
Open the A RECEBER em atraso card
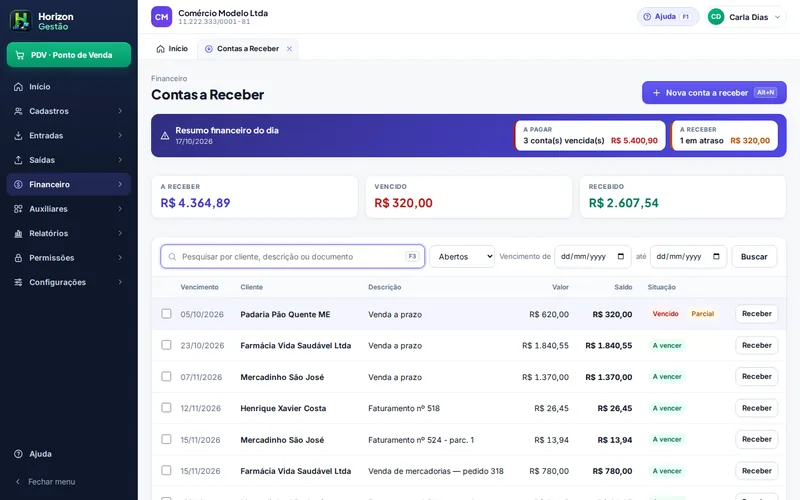click(x=724, y=136)
